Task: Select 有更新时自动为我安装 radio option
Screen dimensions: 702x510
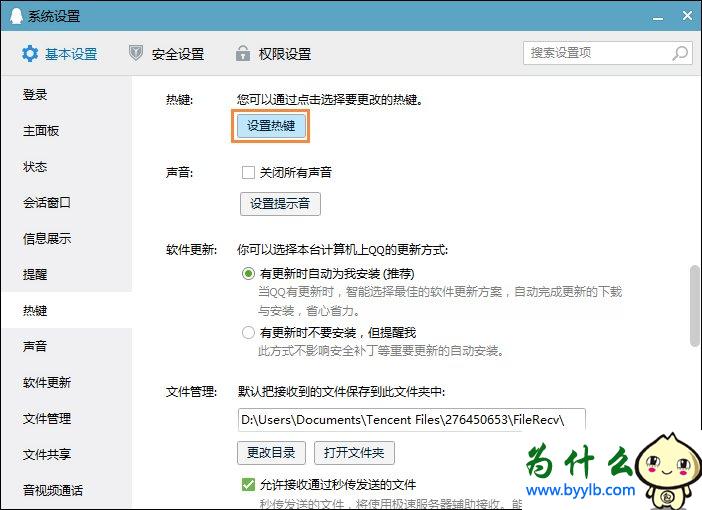Action: 248,274
